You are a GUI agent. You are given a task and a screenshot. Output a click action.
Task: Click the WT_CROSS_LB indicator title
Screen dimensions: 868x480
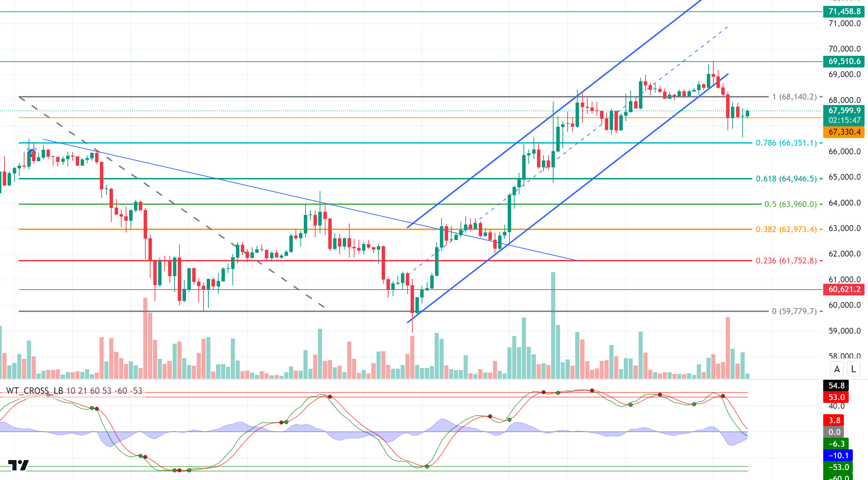coord(34,391)
